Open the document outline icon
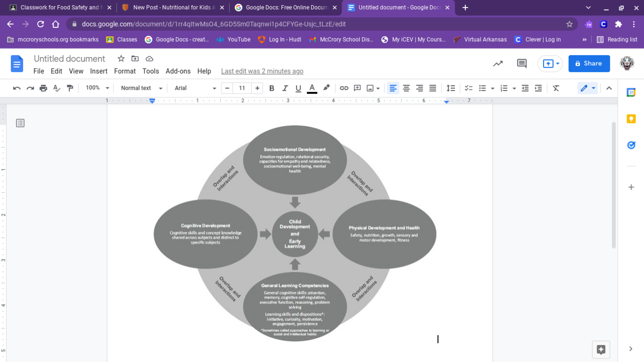 [x=20, y=123]
